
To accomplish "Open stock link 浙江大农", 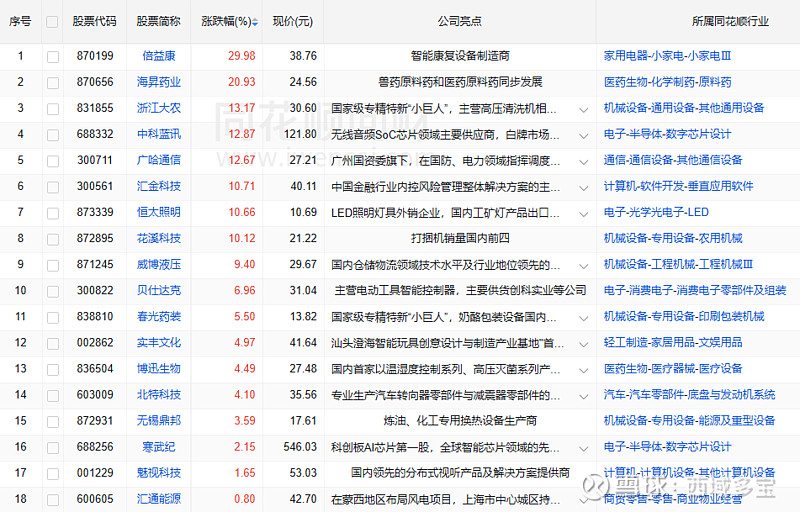I will pyautogui.click(x=159, y=108).
